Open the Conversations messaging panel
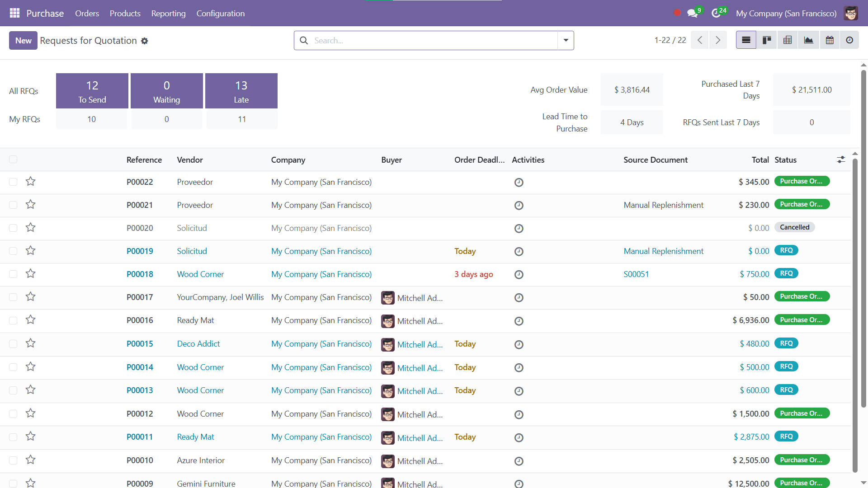The height and width of the screenshot is (488, 868). pyautogui.click(x=693, y=13)
